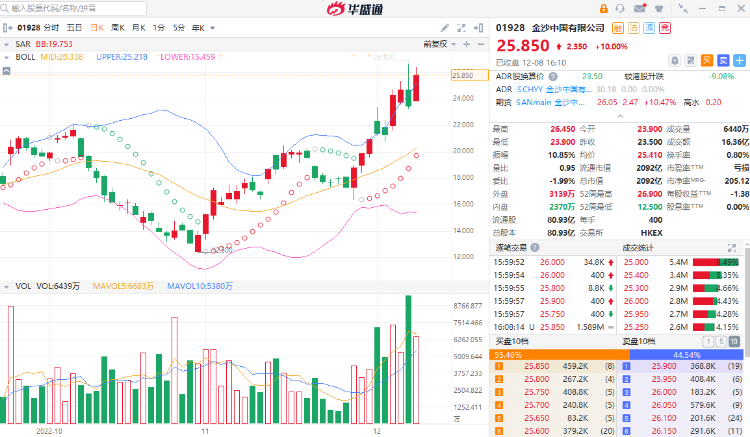This screenshot has height=437, width=750.
Task: Click the 逐笔交易 header
Action: pyautogui.click(x=511, y=247)
